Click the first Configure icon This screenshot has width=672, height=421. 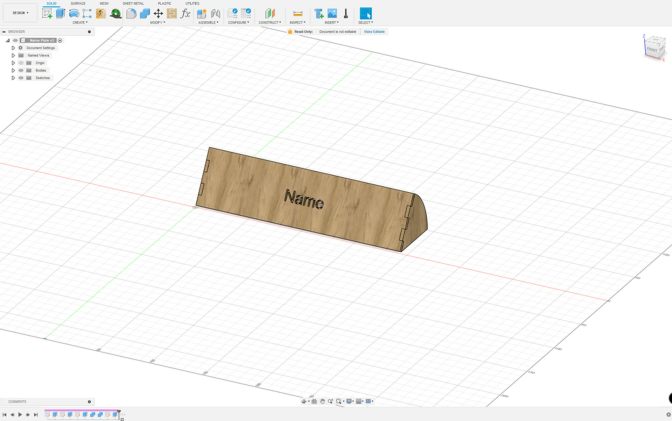[x=233, y=13]
